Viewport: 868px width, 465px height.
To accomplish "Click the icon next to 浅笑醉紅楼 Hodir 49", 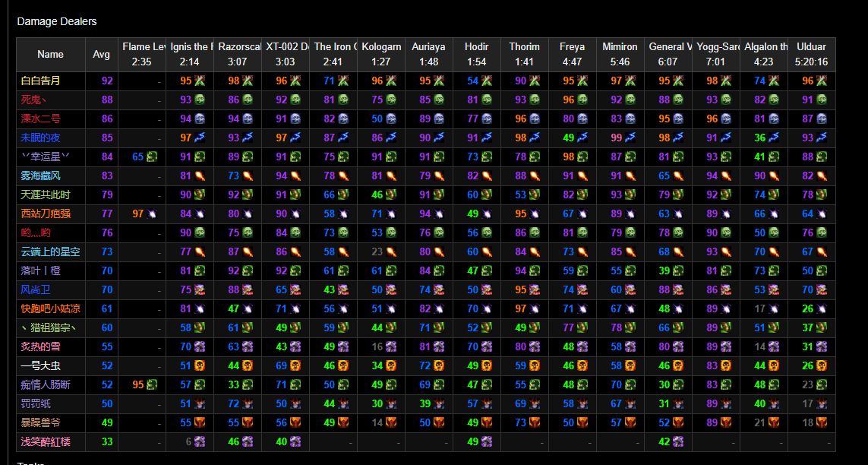I will pos(487,441).
